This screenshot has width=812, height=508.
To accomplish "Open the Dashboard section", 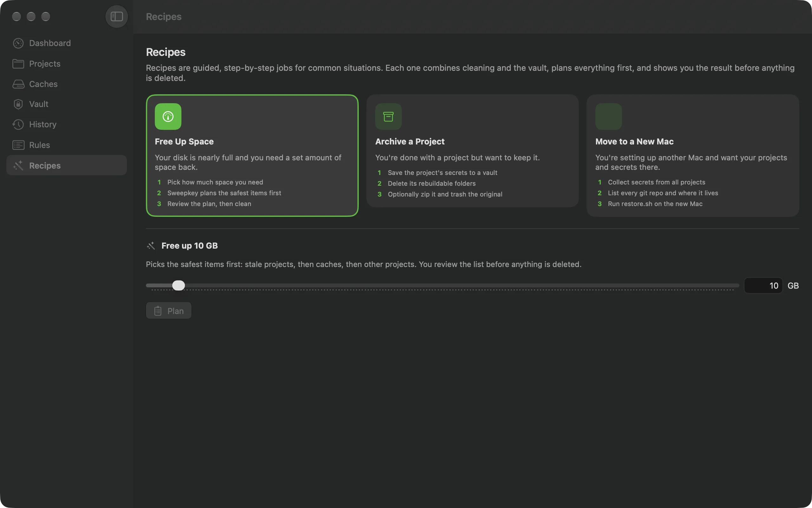I will tap(66, 43).
